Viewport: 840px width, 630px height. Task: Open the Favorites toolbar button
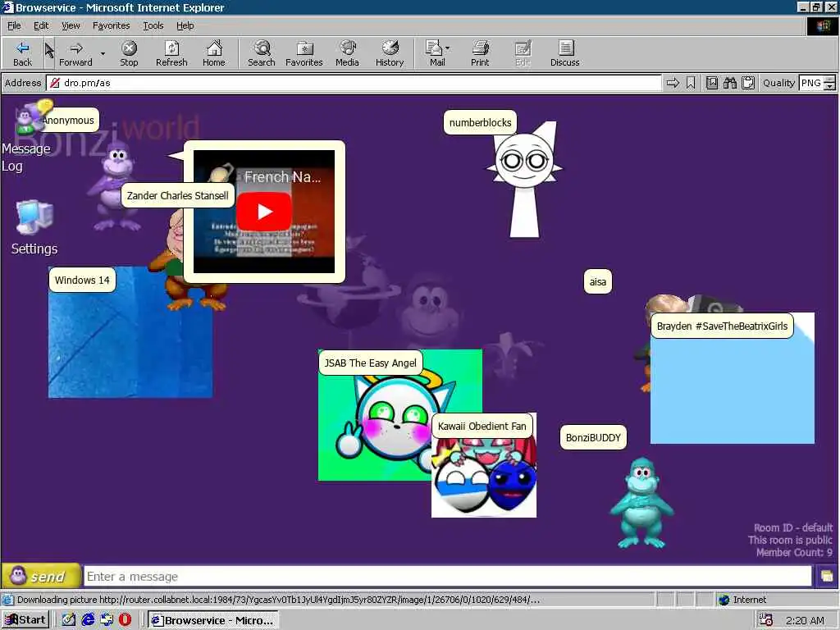click(x=304, y=53)
